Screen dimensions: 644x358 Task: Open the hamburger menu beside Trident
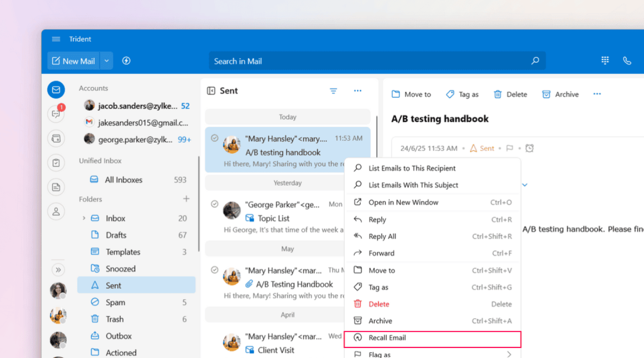[56, 39]
